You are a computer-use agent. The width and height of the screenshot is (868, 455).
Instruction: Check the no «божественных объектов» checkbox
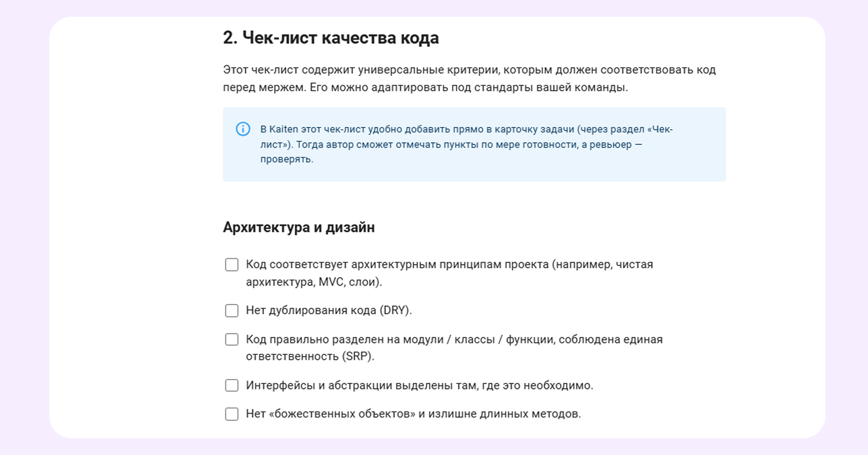tap(232, 414)
